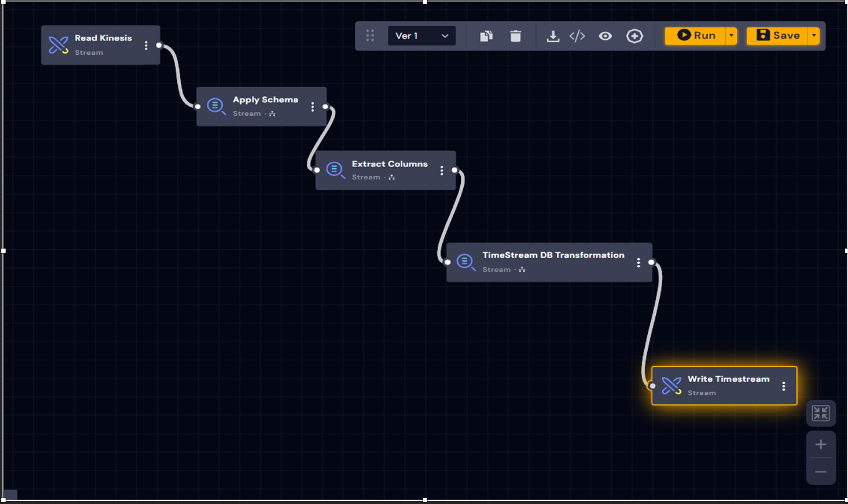
Task: Select the Apply Schema node title
Action: tap(266, 100)
